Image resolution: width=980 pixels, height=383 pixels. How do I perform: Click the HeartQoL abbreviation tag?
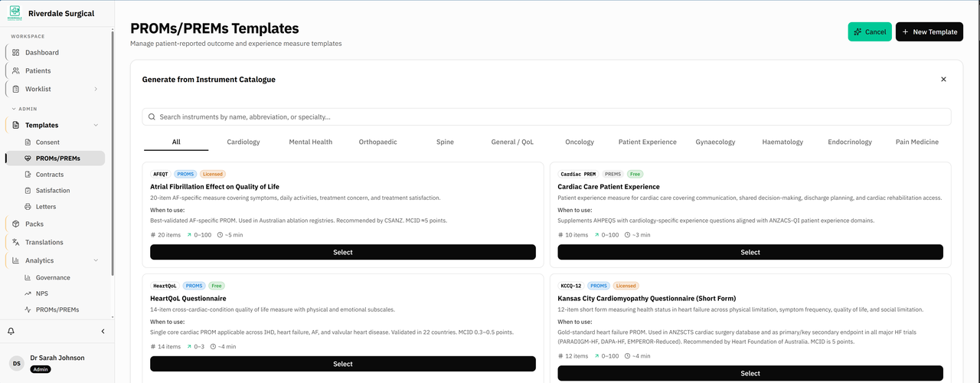pyautogui.click(x=165, y=286)
